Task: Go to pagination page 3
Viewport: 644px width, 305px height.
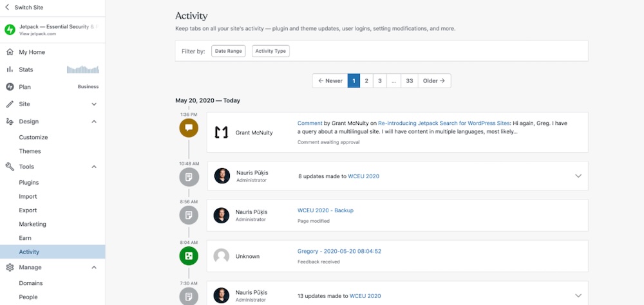Action: tap(379, 81)
